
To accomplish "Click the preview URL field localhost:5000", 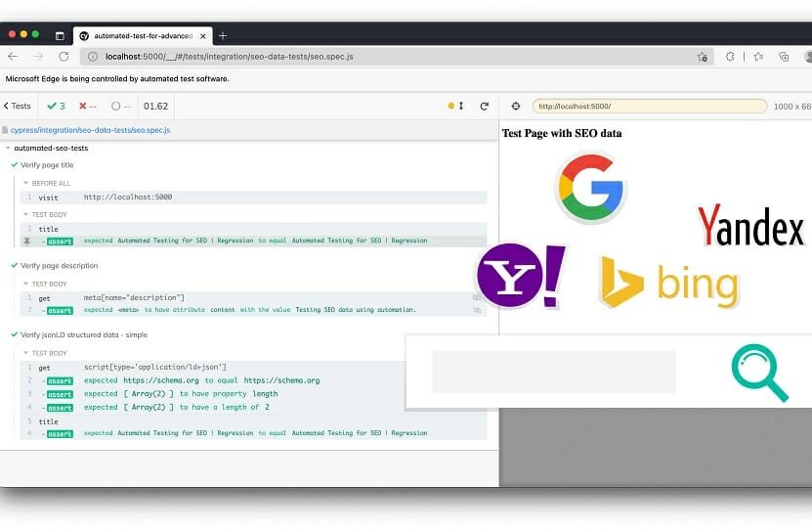I will pos(649,106).
